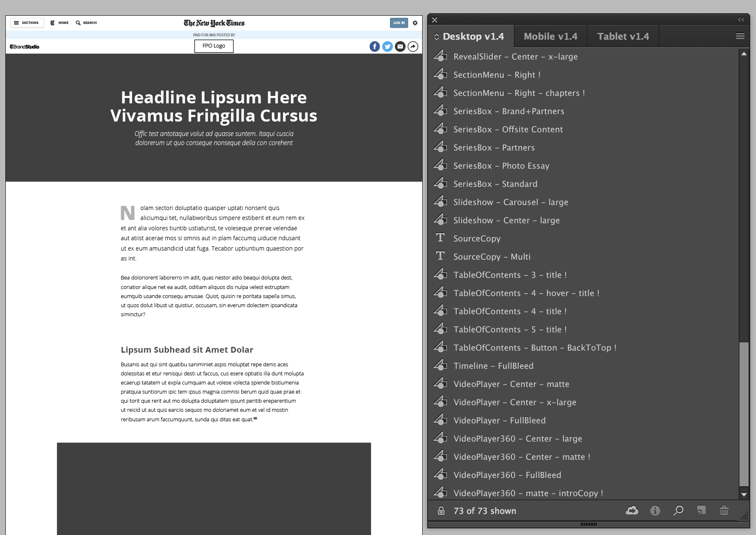756x535 pixels.
Task: Click the panel resize grip at bottom
Action: pos(589,524)
